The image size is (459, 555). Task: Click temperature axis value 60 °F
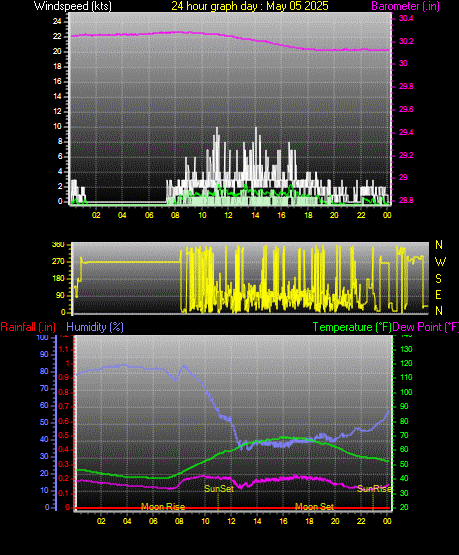[x=404, y=450]
